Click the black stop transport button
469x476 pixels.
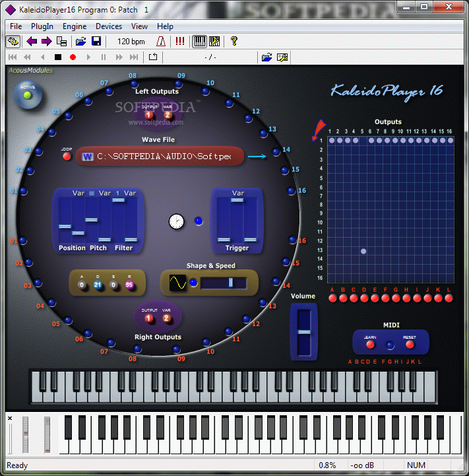coord(58,57)
